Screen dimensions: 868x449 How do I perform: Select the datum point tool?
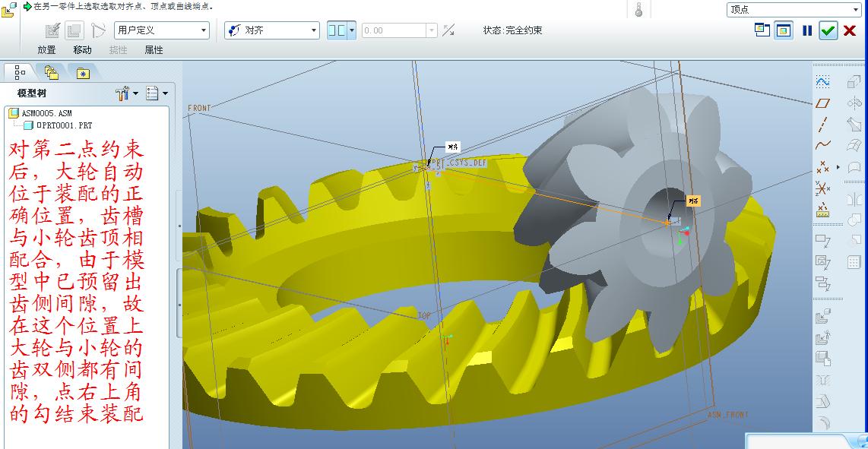tap(822, 166)
